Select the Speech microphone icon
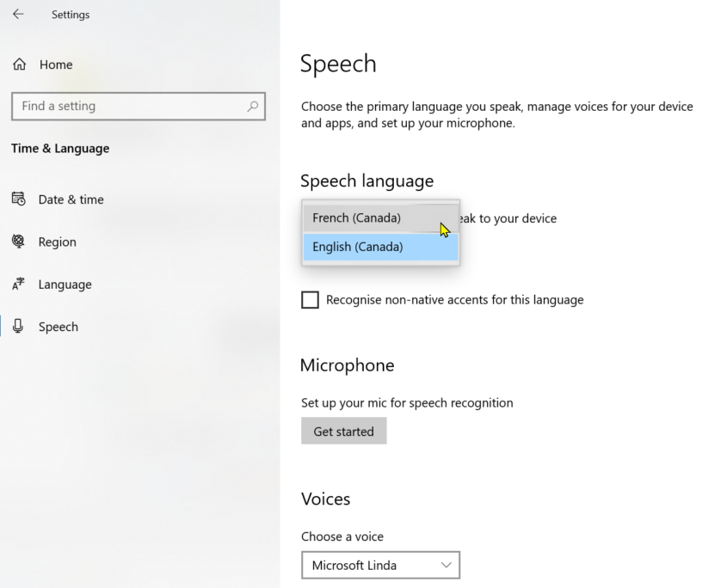727x588 pixels. click(x=18, y=327)
